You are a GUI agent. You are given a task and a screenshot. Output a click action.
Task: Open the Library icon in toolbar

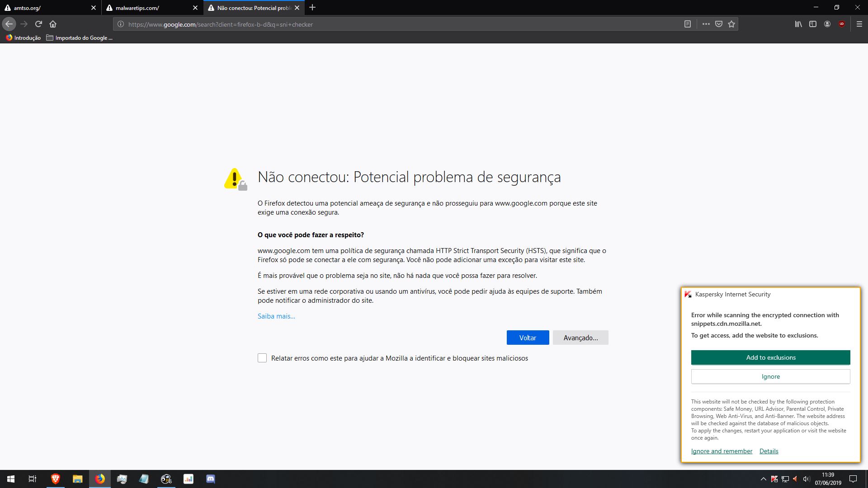798,24
